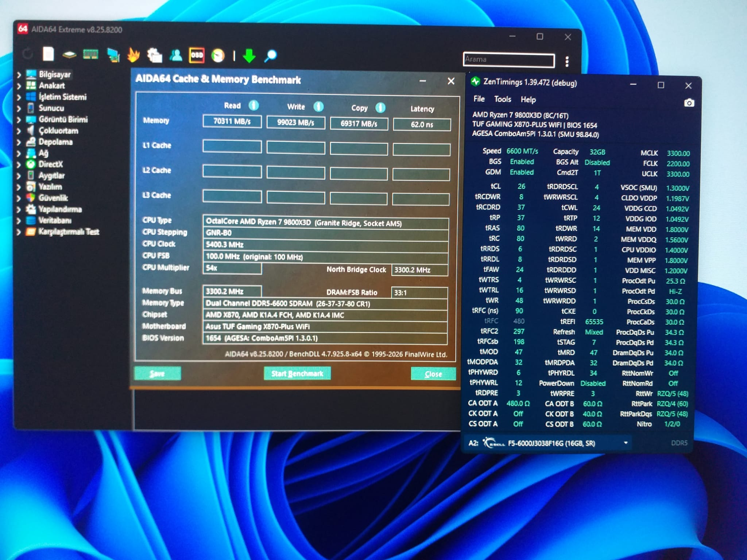Open the Help menu in ZenTimings

pyautogui.click(x=528, y=100)
